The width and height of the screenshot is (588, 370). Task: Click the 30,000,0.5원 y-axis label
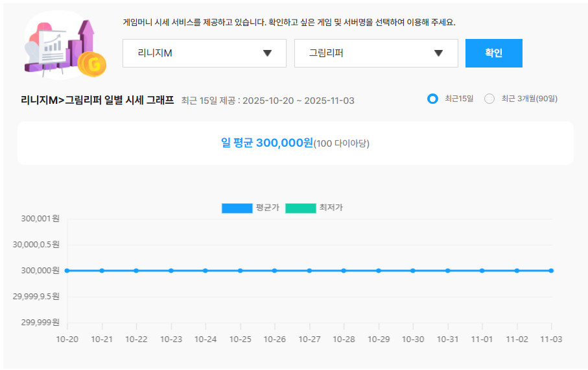pos(36,245)
